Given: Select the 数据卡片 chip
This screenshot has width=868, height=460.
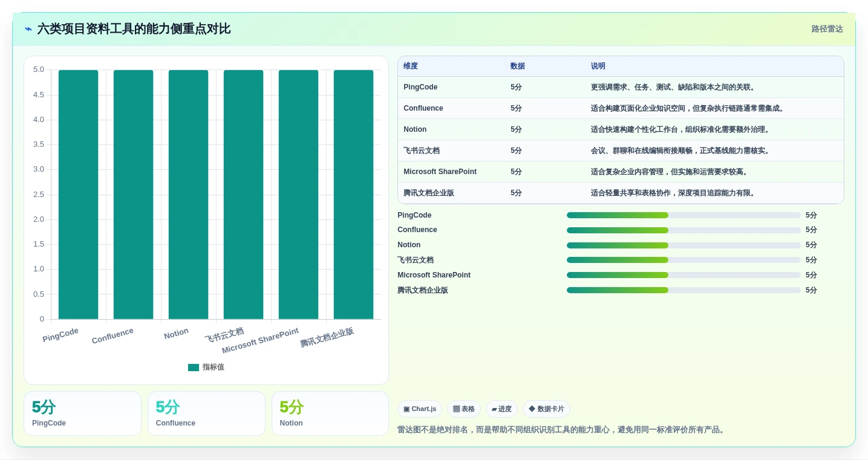Looking at the screenshot, I should (x=546, y=409).
